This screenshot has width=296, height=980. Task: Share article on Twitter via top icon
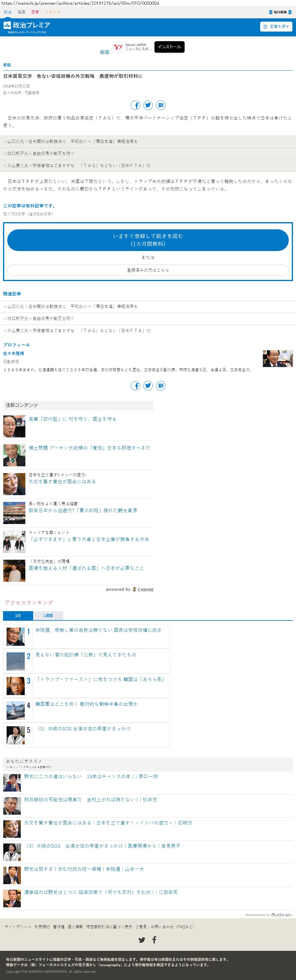click(x=148, y=106)
